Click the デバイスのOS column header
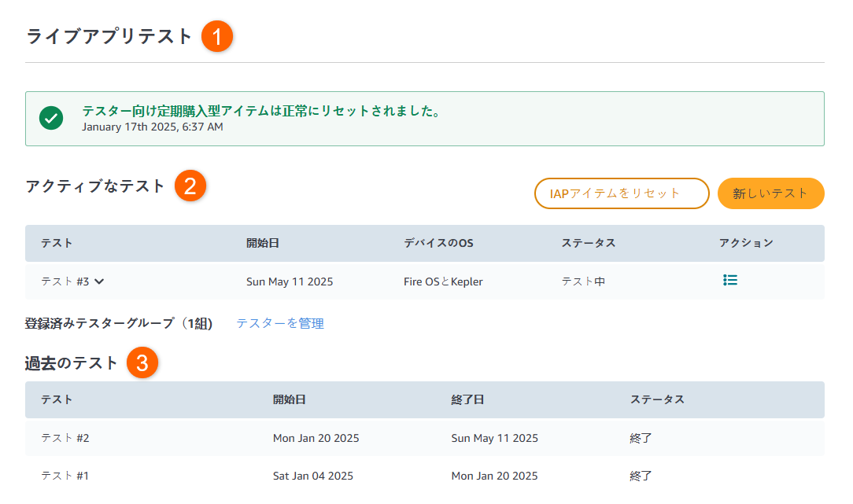This screenshot has height=504, width=853. coord(438,243)
